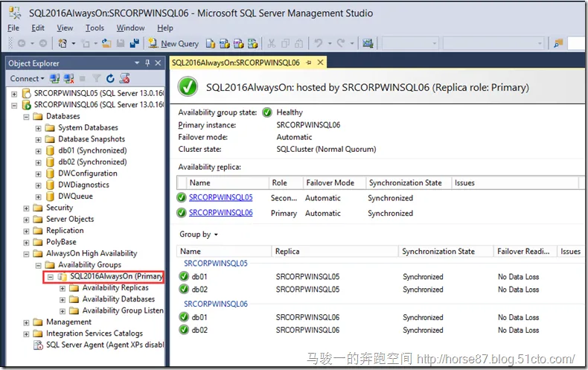Click the Analysis Services DMX Query icon

(238, 43)
